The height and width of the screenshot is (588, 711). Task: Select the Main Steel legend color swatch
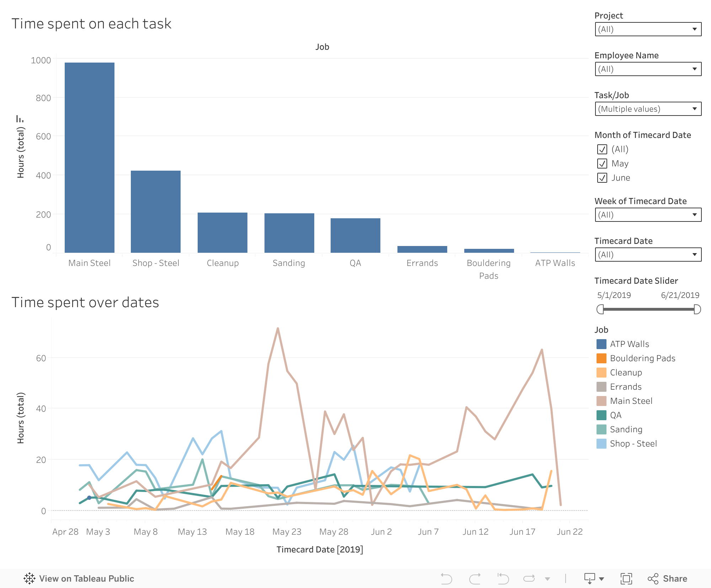tap(601, 401)
